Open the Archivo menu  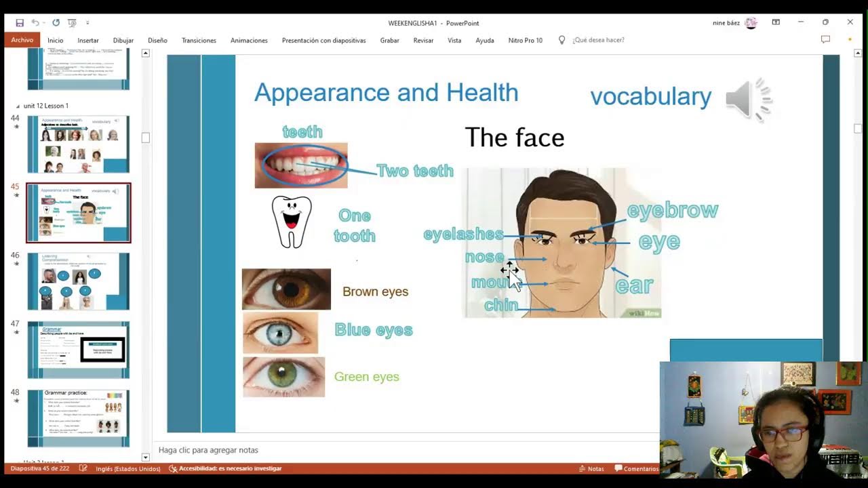click(x=22, y=40)
